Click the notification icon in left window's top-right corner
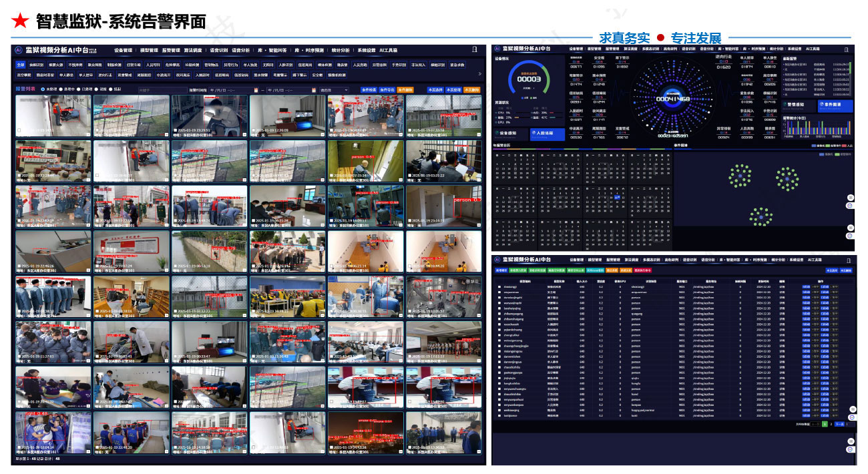Image resolution: width=868 pixels, height=474 pixels. 474,49
